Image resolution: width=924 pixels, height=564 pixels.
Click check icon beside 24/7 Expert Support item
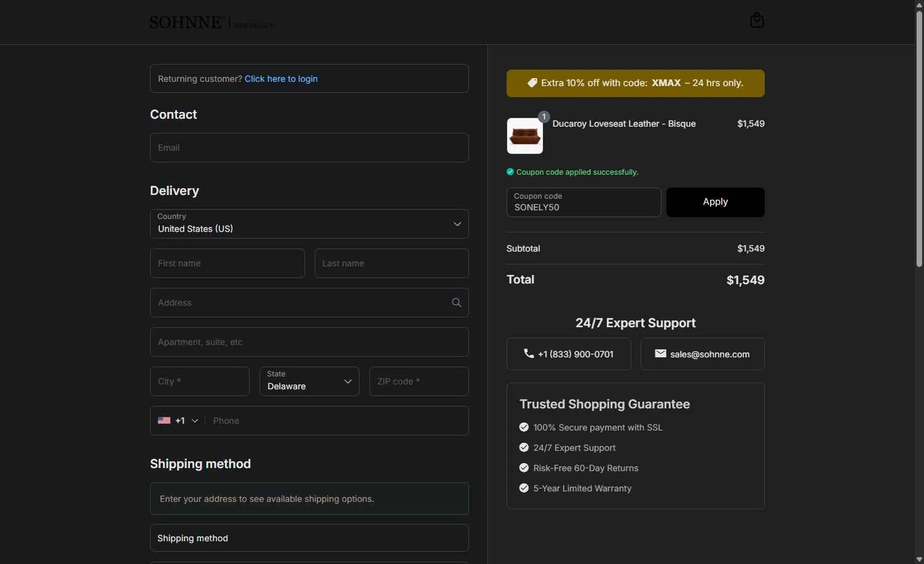(524, 447)
